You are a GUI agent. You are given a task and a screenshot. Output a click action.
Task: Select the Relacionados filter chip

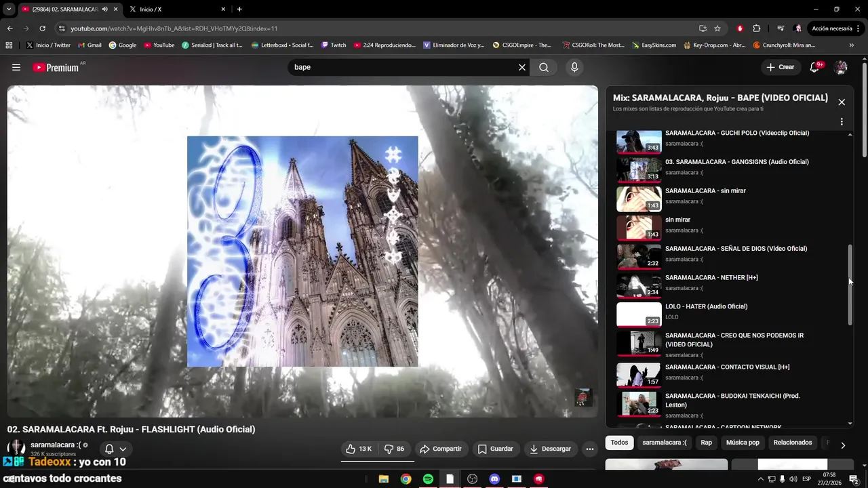[793, 443]
